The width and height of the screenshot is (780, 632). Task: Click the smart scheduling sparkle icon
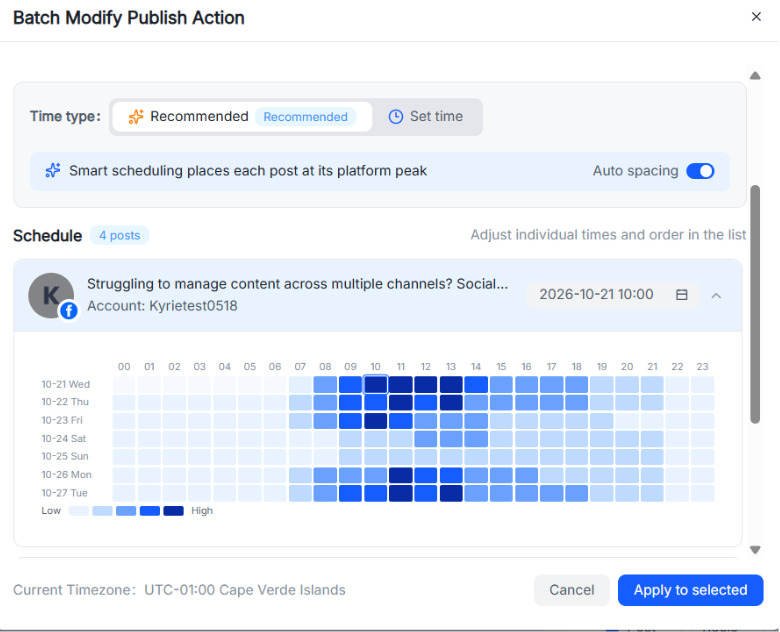[53, 170]
